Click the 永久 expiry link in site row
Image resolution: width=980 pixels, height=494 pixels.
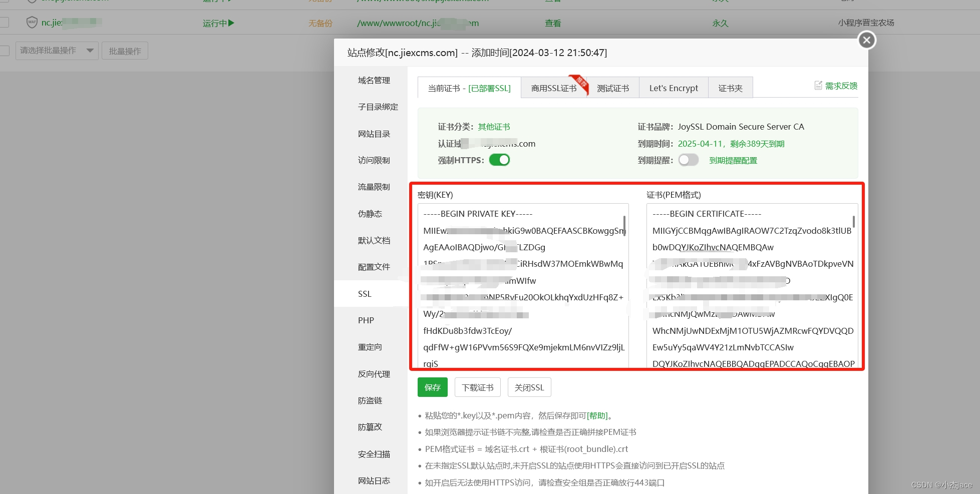point(720,23)
